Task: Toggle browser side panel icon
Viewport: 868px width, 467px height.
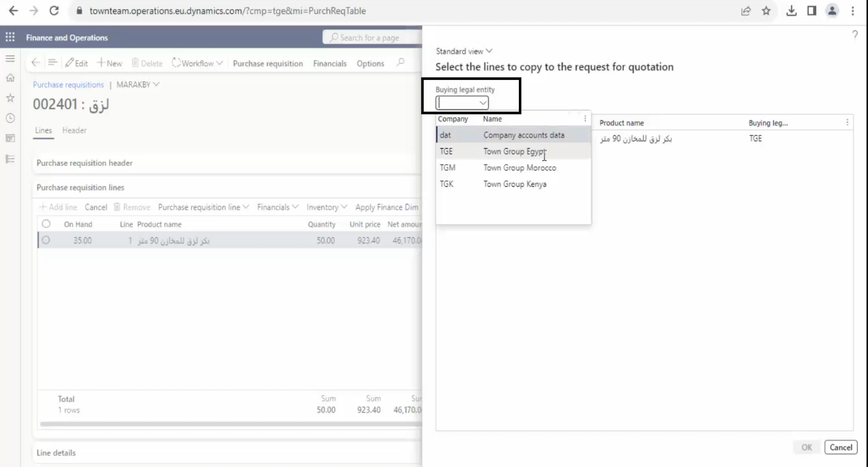Action: 811,10
